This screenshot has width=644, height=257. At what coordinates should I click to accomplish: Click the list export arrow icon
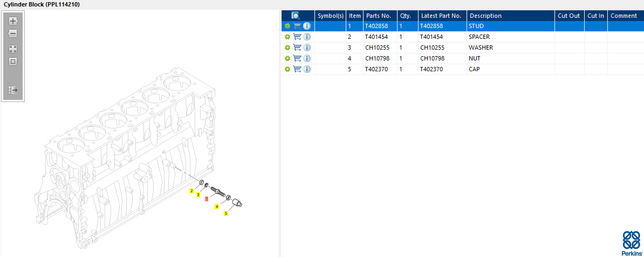pyautogui.click(x=13, y=90)
